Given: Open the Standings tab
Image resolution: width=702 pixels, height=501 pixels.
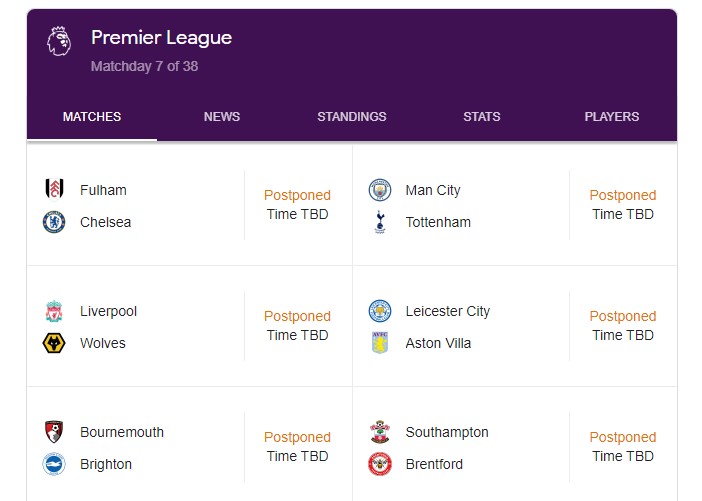Looking at the screenshot, I should point(351,117).
